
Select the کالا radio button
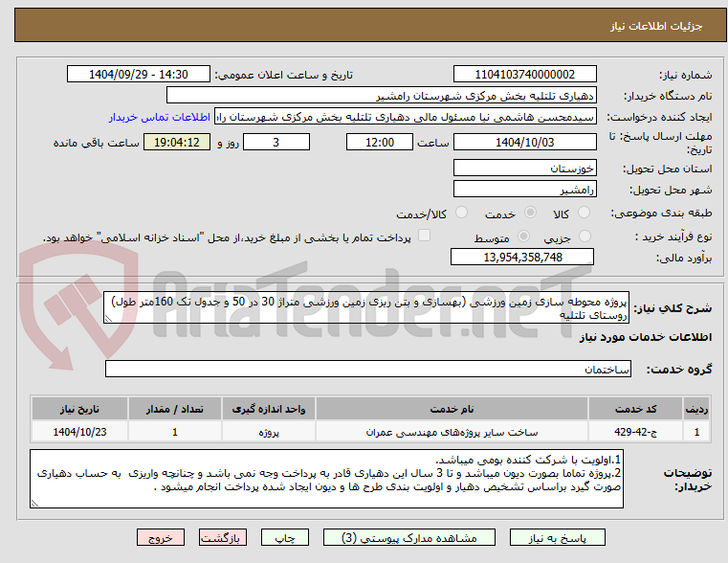tap(584, 213)
